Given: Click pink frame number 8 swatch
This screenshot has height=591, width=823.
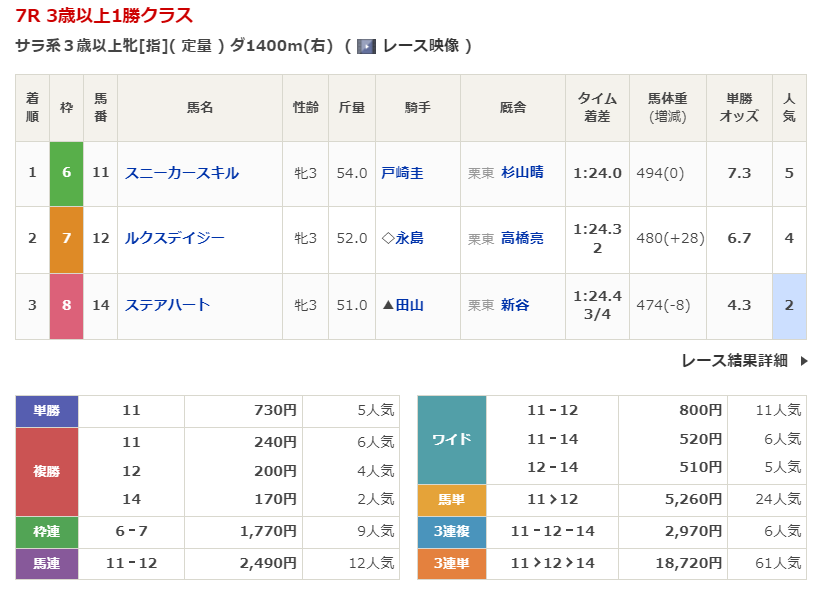Looking at the screenshot, I should [67, 305].
